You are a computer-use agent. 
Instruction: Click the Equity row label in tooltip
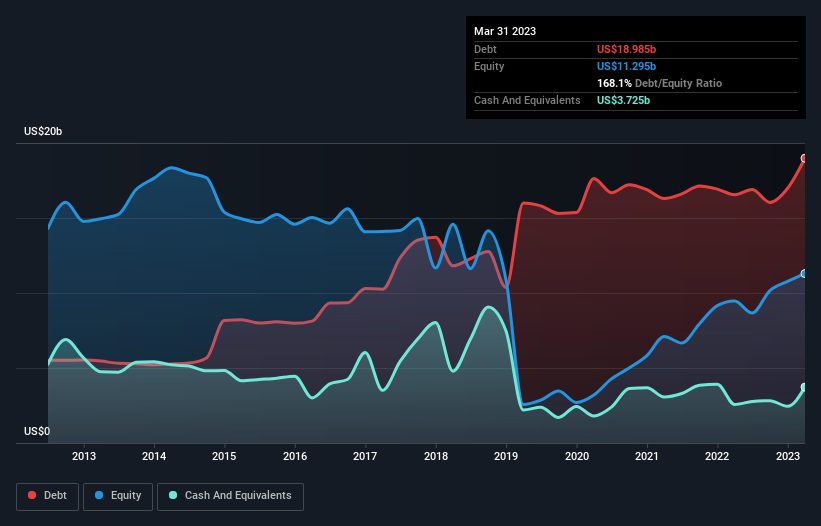tap(489, 66)
